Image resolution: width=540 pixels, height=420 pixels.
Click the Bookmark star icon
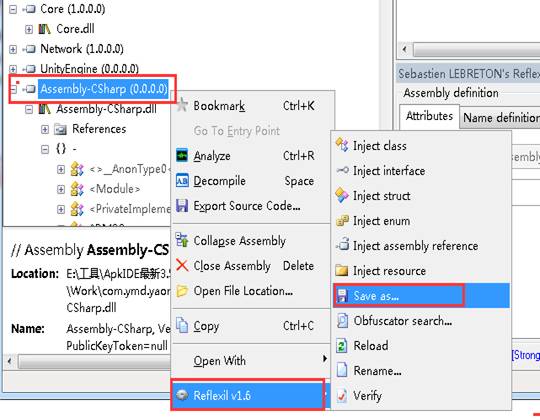[182, 105]
